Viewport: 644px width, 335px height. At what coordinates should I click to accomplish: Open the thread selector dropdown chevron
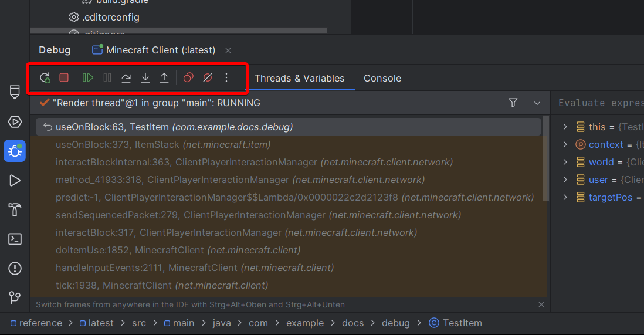[537, 103]
